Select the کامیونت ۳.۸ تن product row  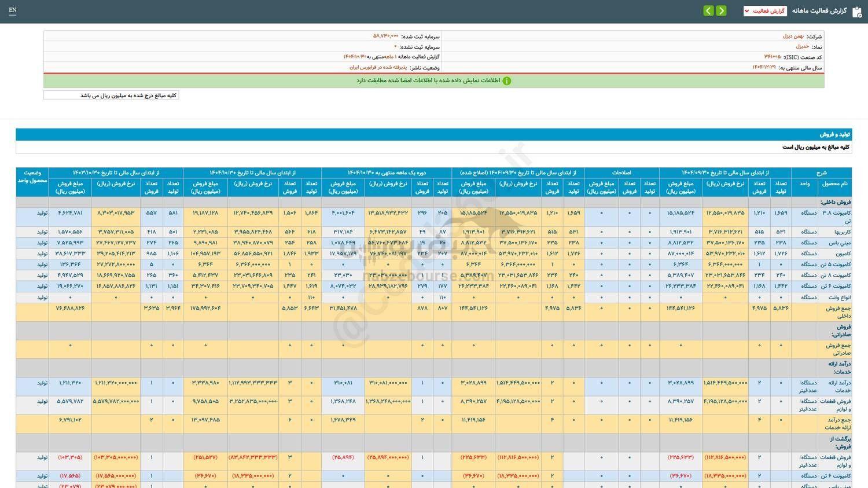coord(836,217)
